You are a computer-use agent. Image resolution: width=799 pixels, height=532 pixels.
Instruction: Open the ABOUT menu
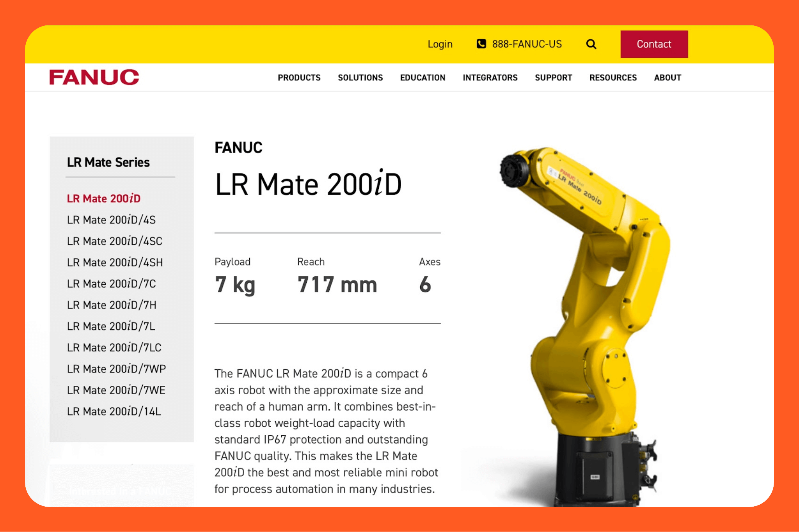[x=668, y=78]
